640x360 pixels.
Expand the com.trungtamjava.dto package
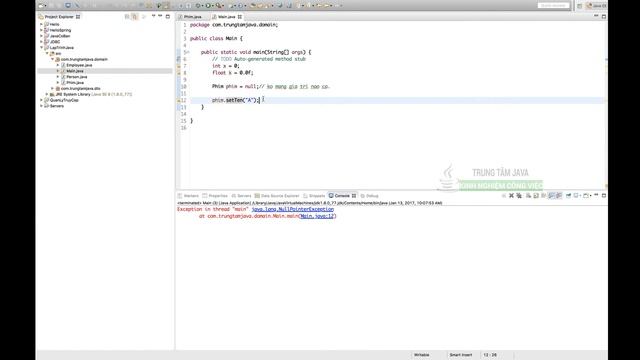[x=52, y=88]
